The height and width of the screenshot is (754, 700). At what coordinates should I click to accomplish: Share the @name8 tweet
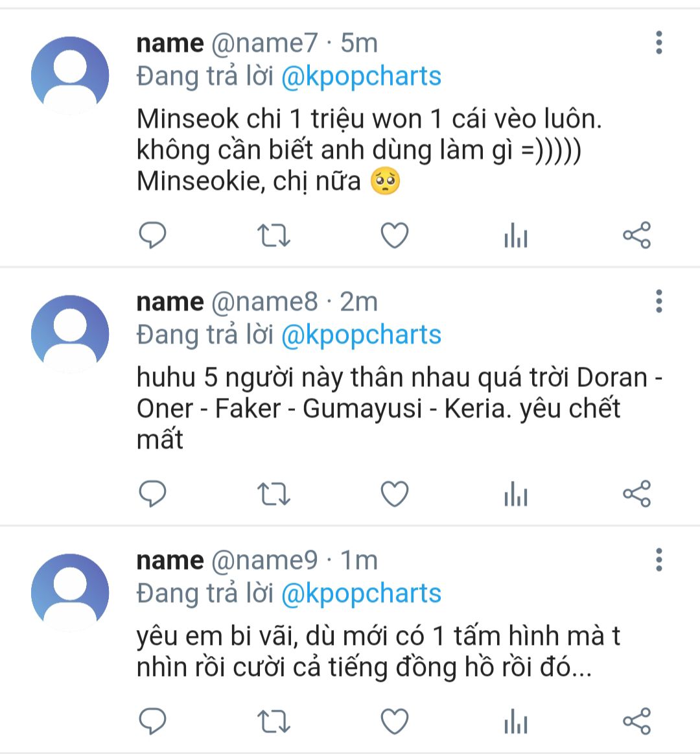click(x=637, y=494)
